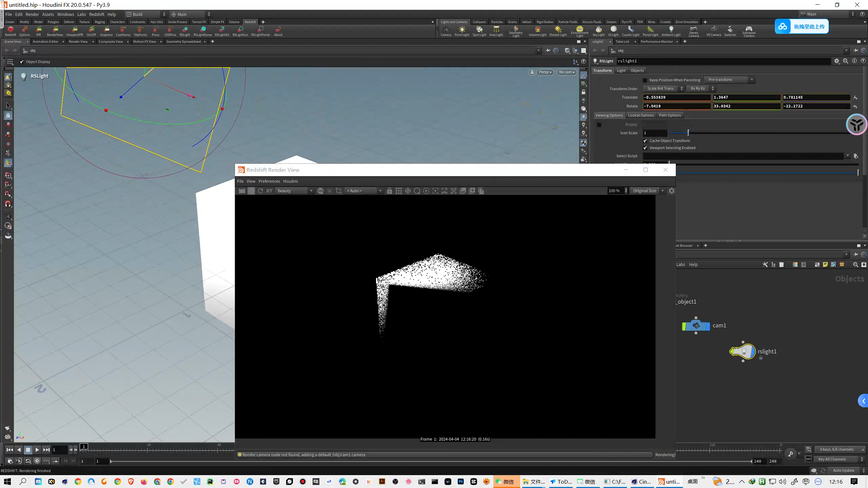Click the Translate X input field

pos(677,97)
